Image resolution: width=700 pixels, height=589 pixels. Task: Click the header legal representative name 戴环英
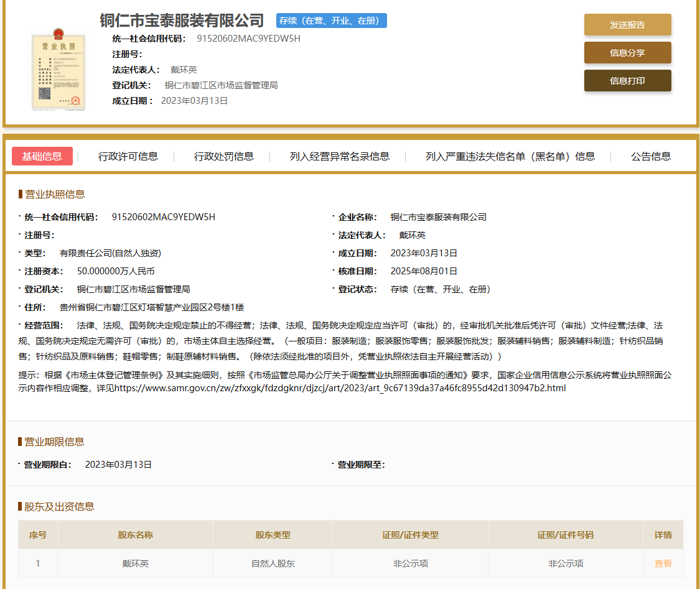184,70
